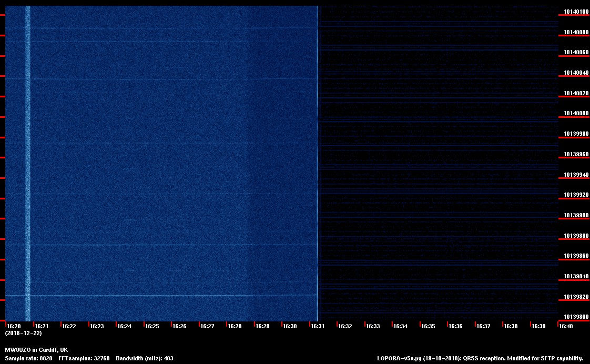This screenshot has width=590, height=364.
Task: Click the 16:40 time axis label
Action: pos(566,326)
